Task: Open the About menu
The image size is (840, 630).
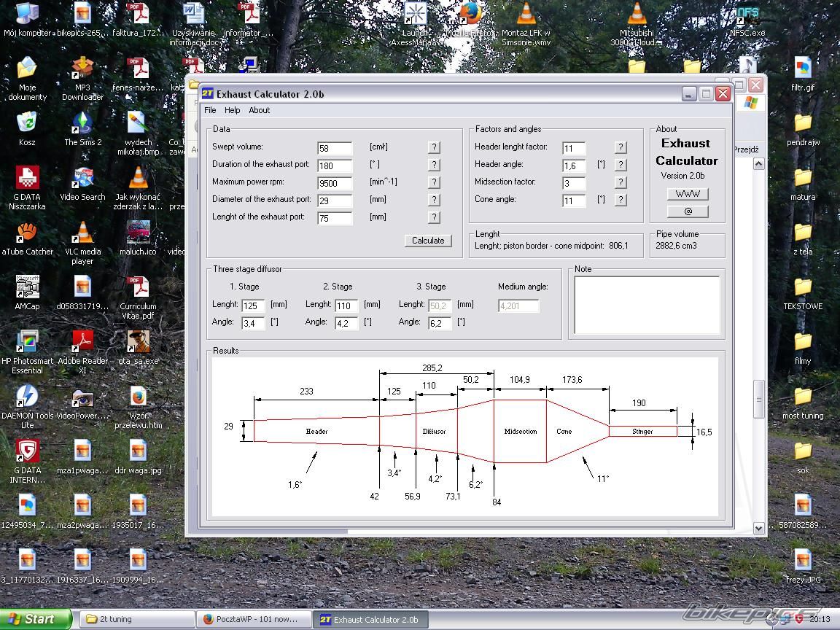Action: 260,110
